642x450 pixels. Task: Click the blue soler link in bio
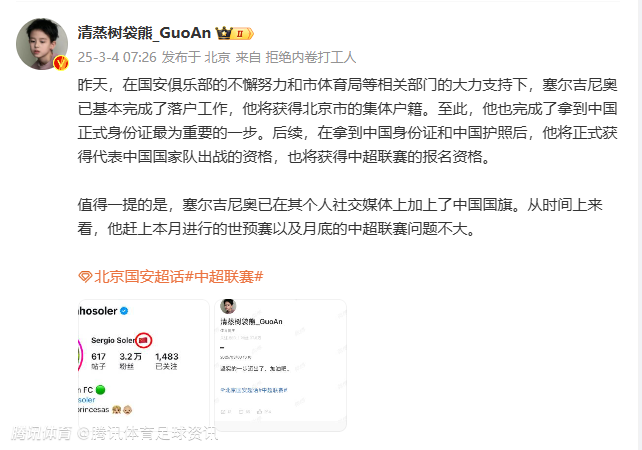(x=87, y=400)
